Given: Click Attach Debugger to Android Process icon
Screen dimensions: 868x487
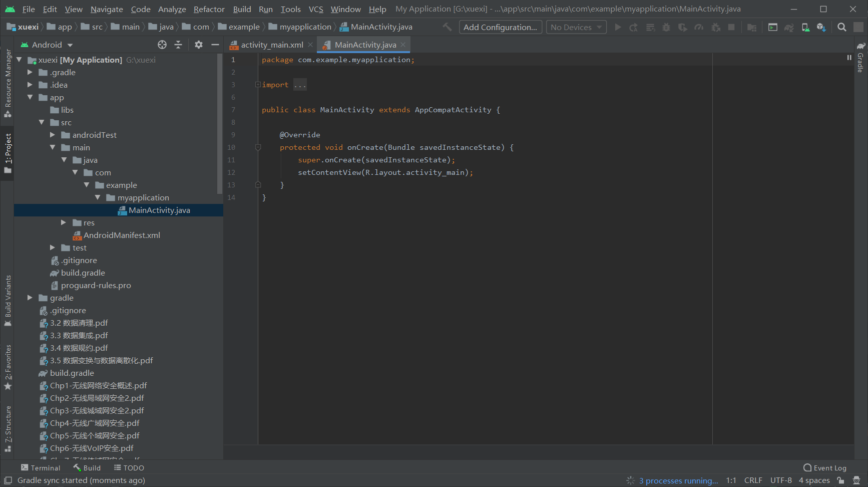Looking at the screenshot, I should coord(716,27).
